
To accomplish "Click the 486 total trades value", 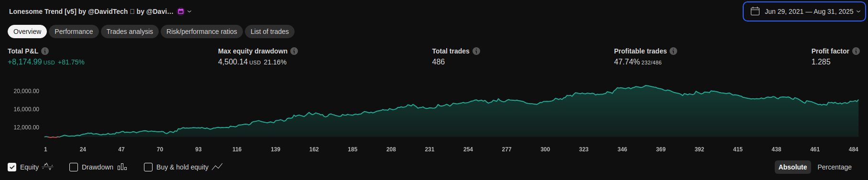I will point(439,62).
